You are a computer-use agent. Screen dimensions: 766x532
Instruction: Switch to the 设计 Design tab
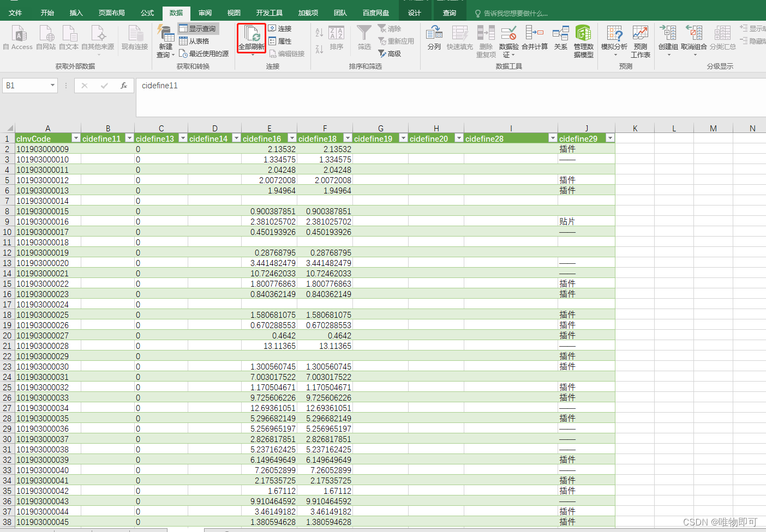[x=415, y=13]
